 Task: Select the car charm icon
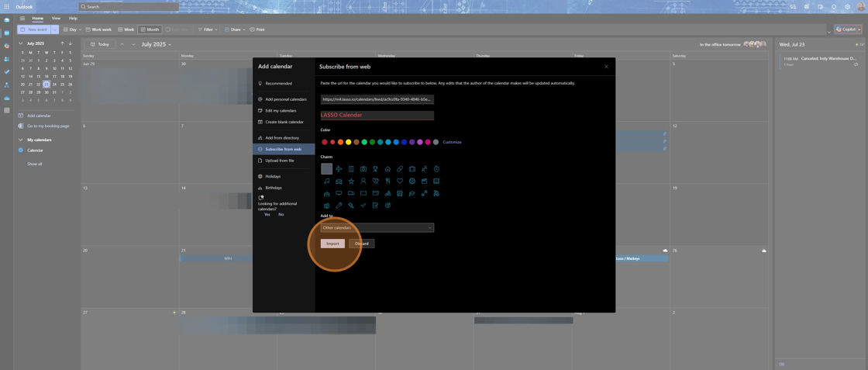click(x=339, y=182)
